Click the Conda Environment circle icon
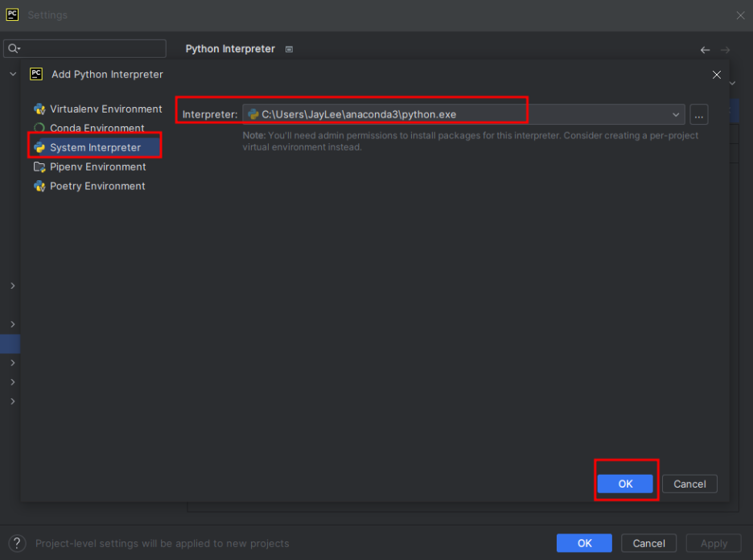The width and height of the screenshot is (753, 560). [39, 128]
